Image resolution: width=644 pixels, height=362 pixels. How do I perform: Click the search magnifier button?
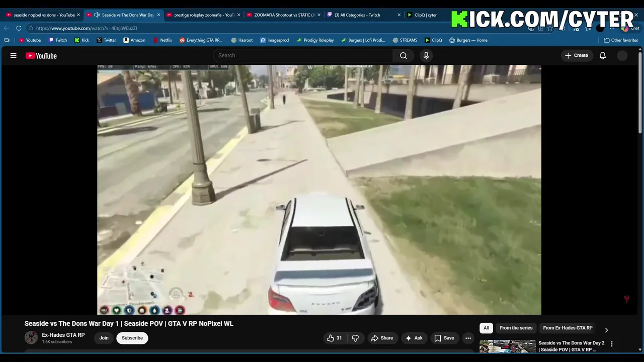pos(404,56)
